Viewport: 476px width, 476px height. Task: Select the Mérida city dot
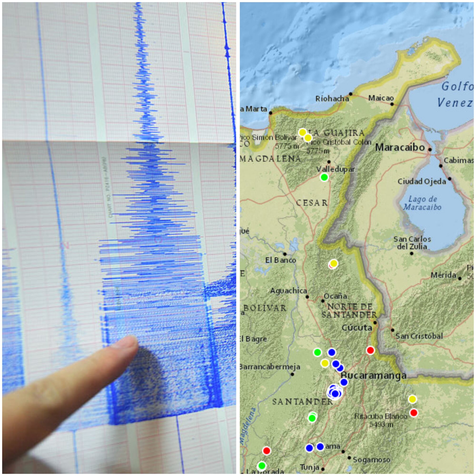[460, 278]
